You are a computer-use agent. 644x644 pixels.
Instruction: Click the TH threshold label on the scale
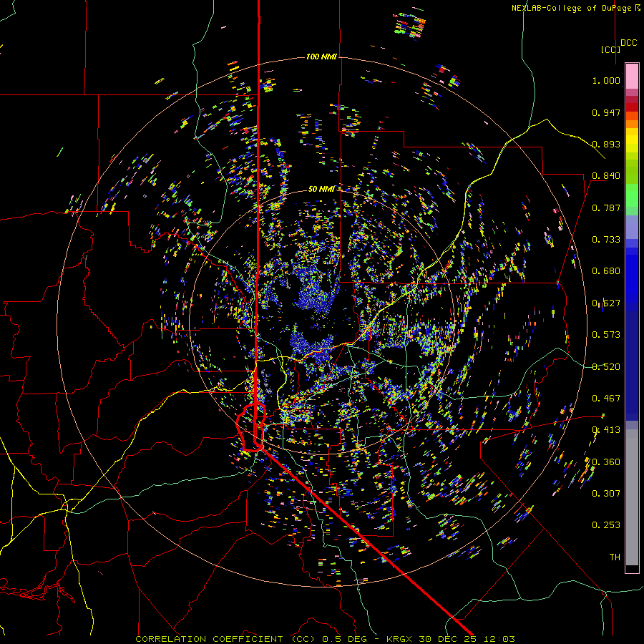tap(615, 557)
